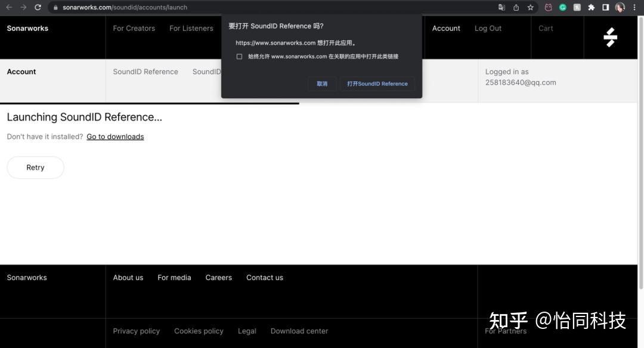The width and height of the screenshot is (644, 348).
Task: Confirm with 打开SoundID Reference button
Action: [377, 83]
